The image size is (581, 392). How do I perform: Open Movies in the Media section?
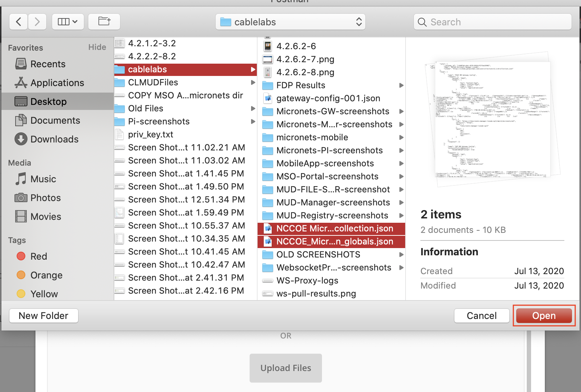point(38,217)
